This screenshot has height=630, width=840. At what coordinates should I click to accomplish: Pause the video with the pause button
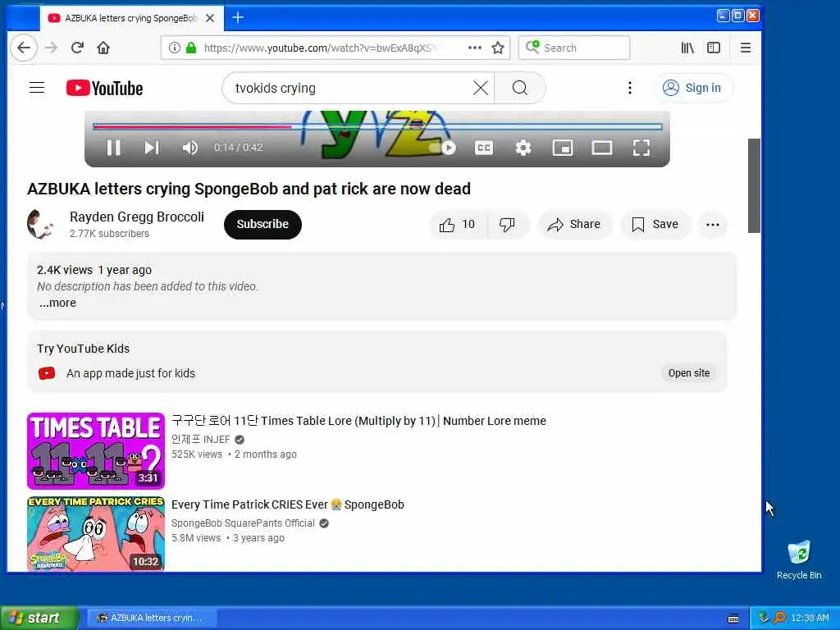tap(113, 148)
